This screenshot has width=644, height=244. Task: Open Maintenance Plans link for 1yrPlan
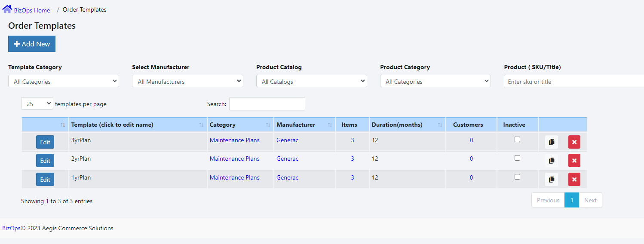click(234, 177)
